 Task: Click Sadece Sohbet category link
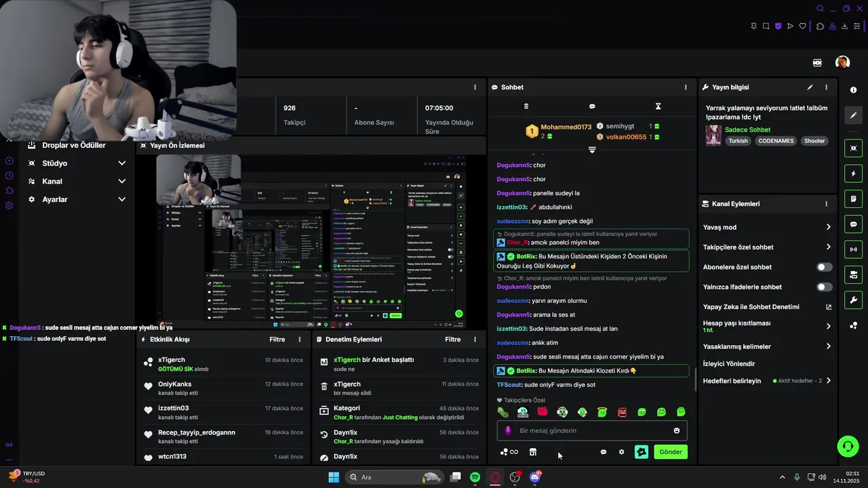click(747, 129)
